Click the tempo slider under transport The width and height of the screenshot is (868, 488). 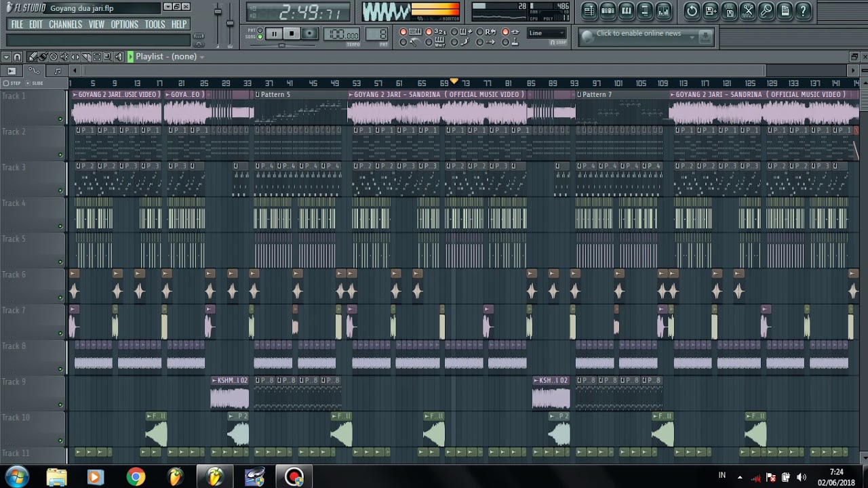pyautogui.click(x=283, y=45)
